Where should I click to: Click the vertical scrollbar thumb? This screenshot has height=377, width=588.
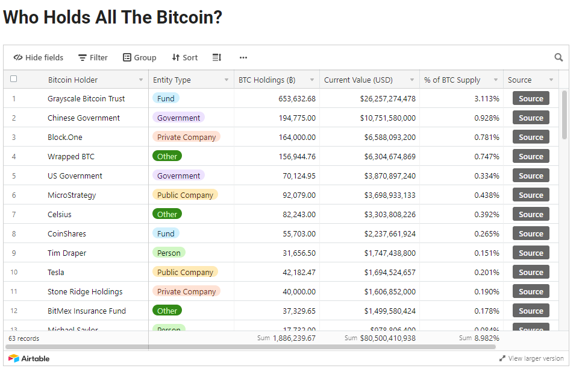click(x=565, y=115)
